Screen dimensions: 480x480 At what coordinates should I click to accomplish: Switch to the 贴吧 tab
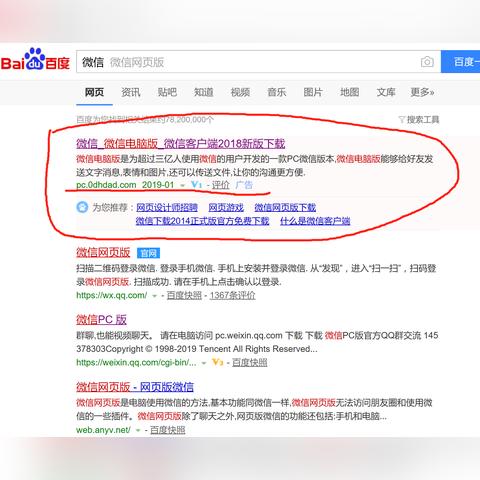(x=167, y=92)
